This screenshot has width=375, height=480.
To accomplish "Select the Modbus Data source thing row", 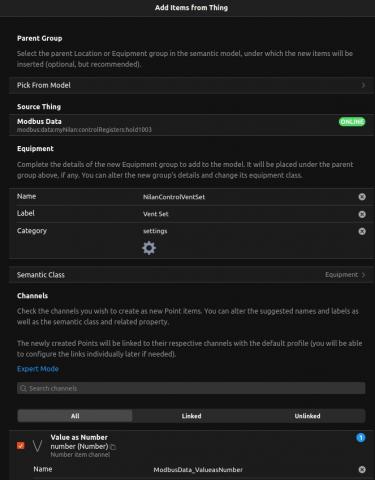I will pos(191,125).
